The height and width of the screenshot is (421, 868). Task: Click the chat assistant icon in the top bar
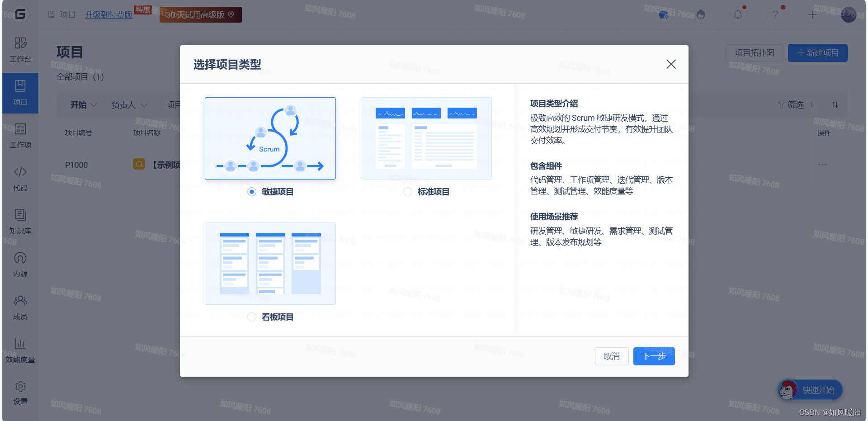(x=663, y=15)
